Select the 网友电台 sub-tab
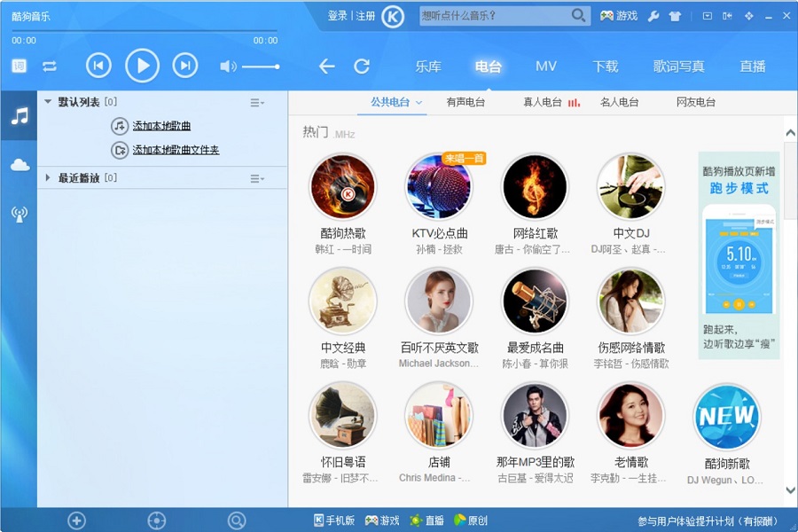Screen dimensions: 798x532 pos(696,102)
